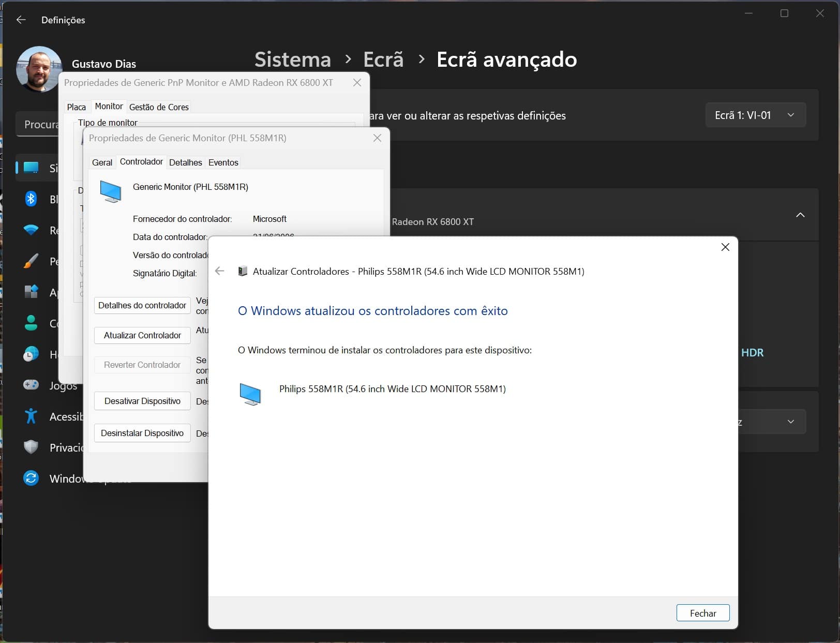Switch to the Detalhes tab
Viewport: 840px width, 643px height.
coord(185,162)
